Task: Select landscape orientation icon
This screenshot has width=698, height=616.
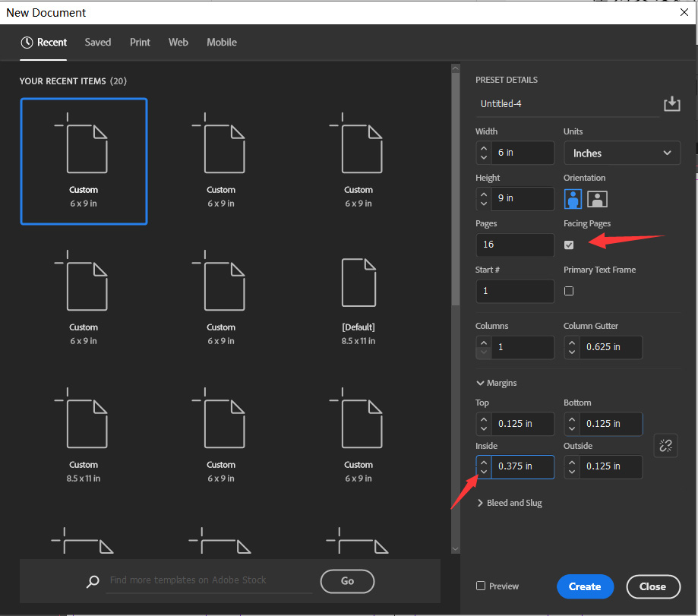Action: [x=597, y=199]
